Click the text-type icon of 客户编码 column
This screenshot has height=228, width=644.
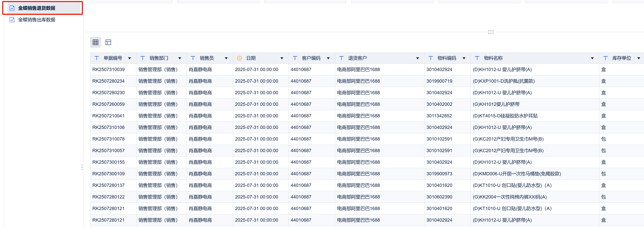[x=295, y=58]
